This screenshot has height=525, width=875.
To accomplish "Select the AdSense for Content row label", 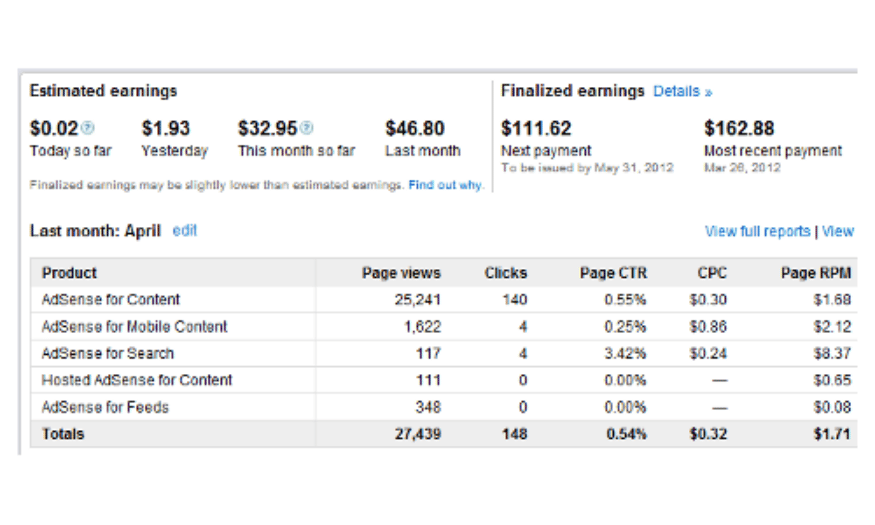I will (x=111, y=300).
